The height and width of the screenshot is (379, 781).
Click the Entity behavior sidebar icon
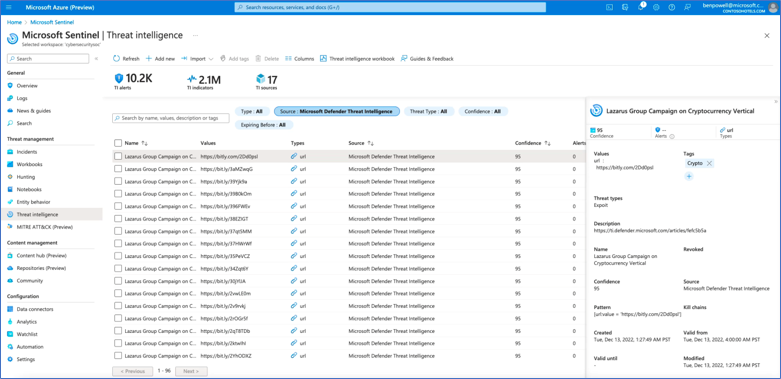click(x=10, y=202)
